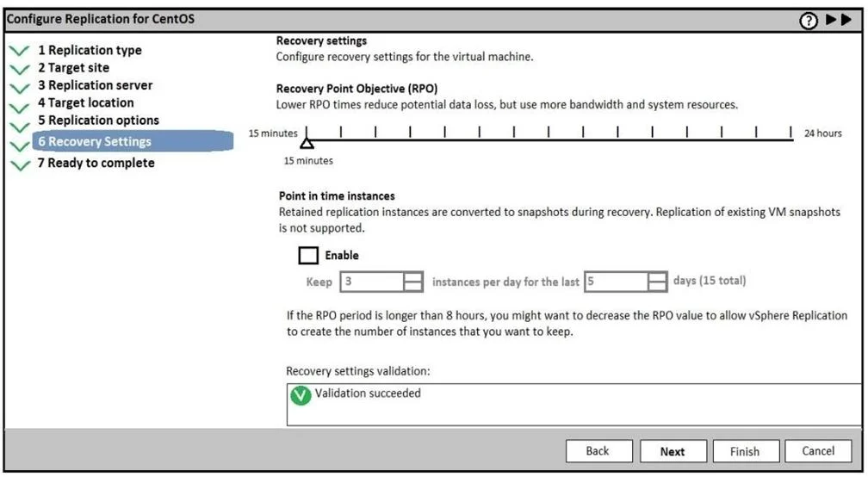Click the Next button
The height and width of the screenshot is (477, 868).
click(673, 451)
